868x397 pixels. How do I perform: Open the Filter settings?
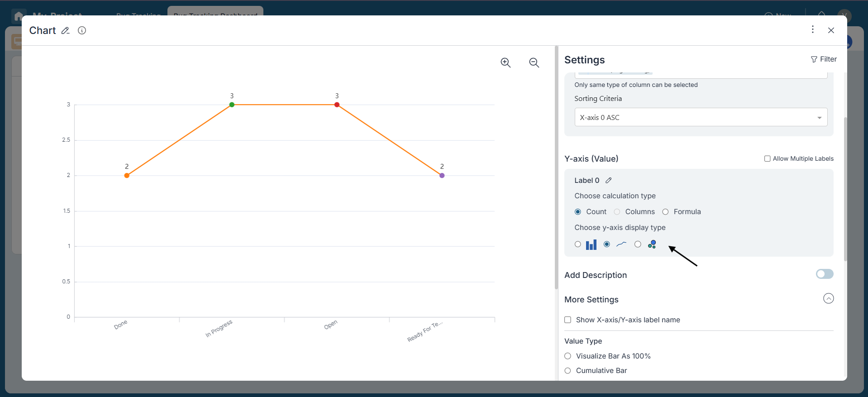824,59
